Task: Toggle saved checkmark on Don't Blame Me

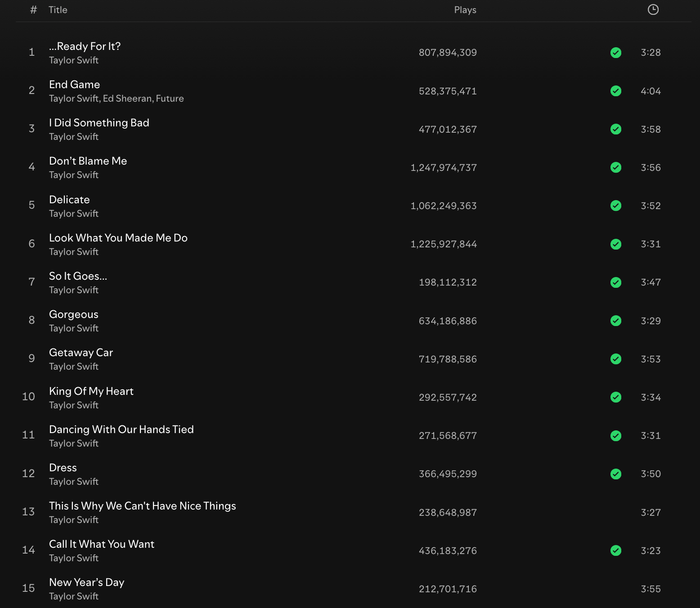Action: click(616, 167)
